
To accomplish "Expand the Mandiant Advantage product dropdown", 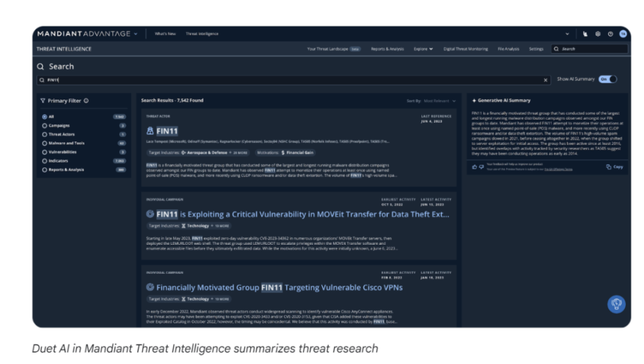I will 136,34.
